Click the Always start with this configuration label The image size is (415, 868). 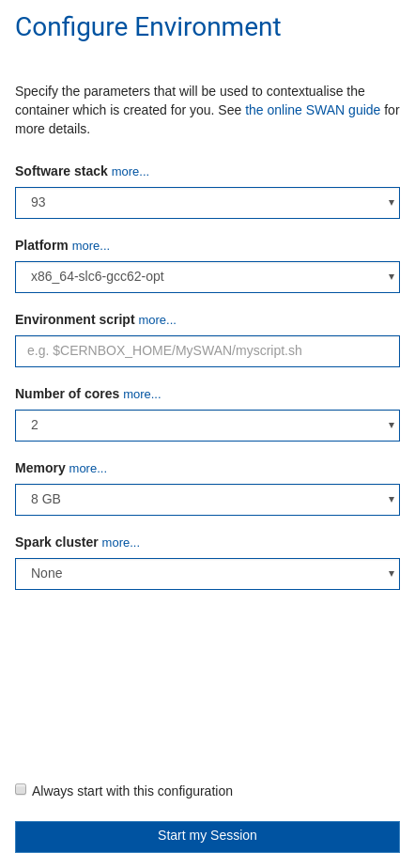[132, 791]
